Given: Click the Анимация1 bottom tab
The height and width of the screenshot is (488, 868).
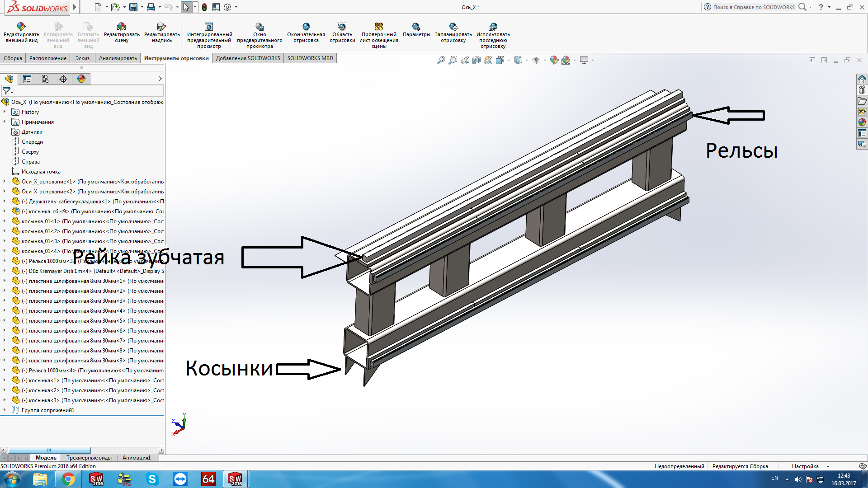Looking at the screenshot, I should [136, 458].
